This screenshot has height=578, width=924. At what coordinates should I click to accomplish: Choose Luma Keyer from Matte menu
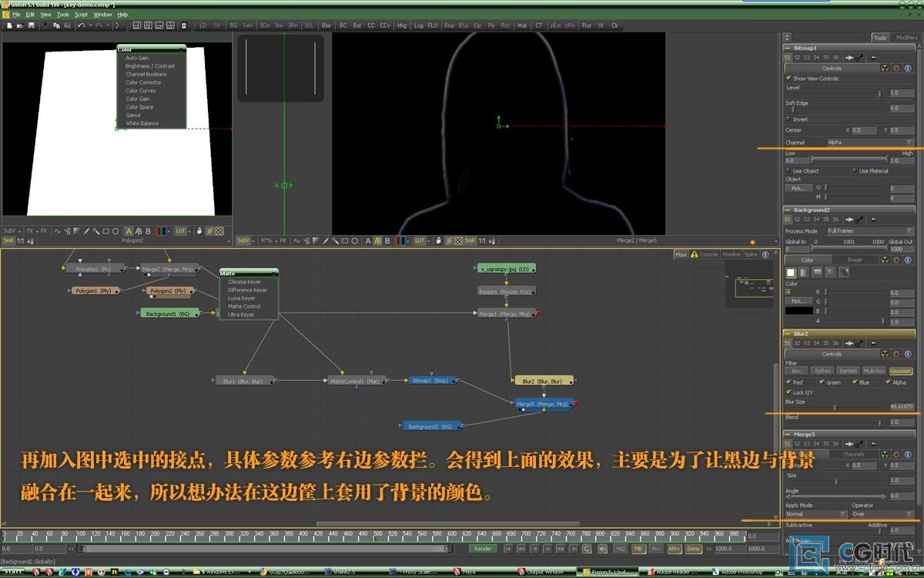[241, 298]
